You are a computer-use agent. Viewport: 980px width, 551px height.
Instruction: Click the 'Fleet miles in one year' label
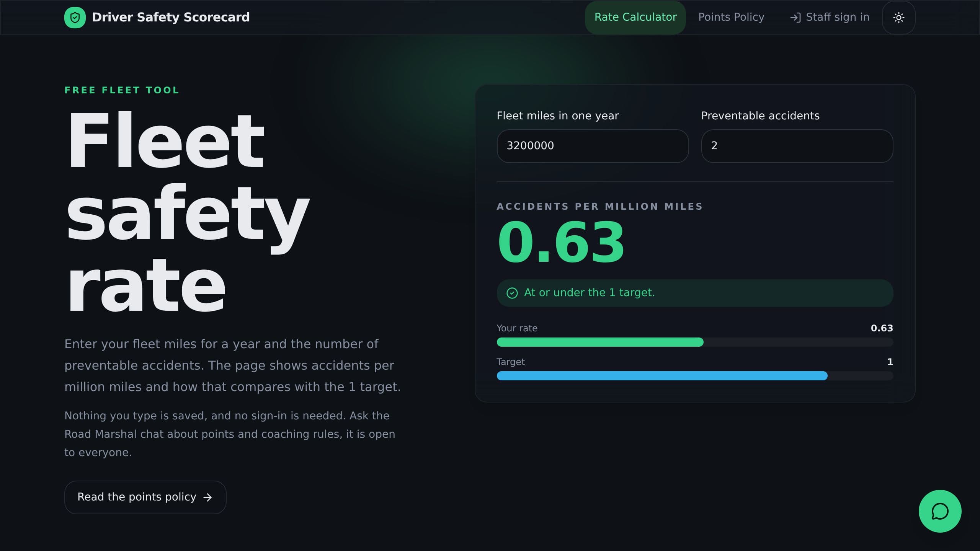pyautogui.click(x=557, y=116)
